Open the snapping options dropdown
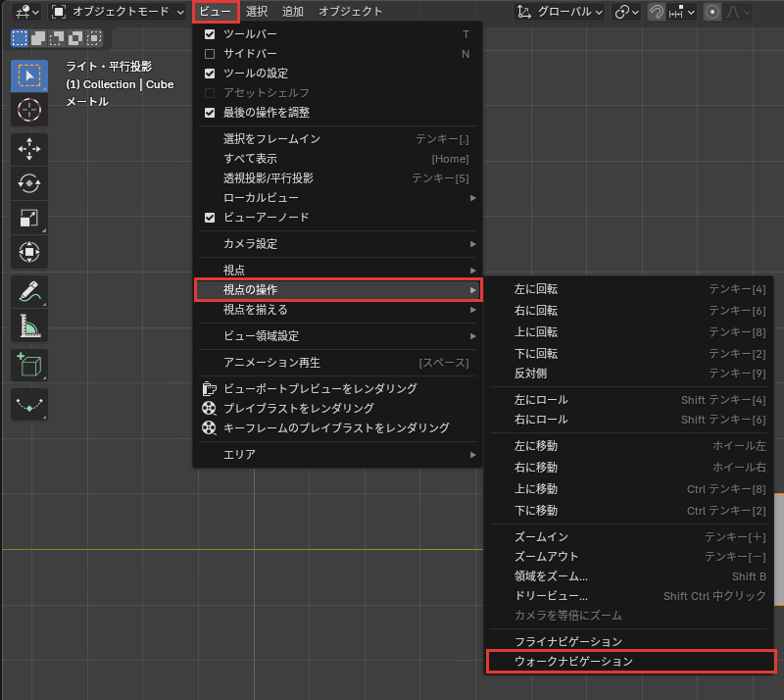784x700 pixels. (x=682, y=12)
